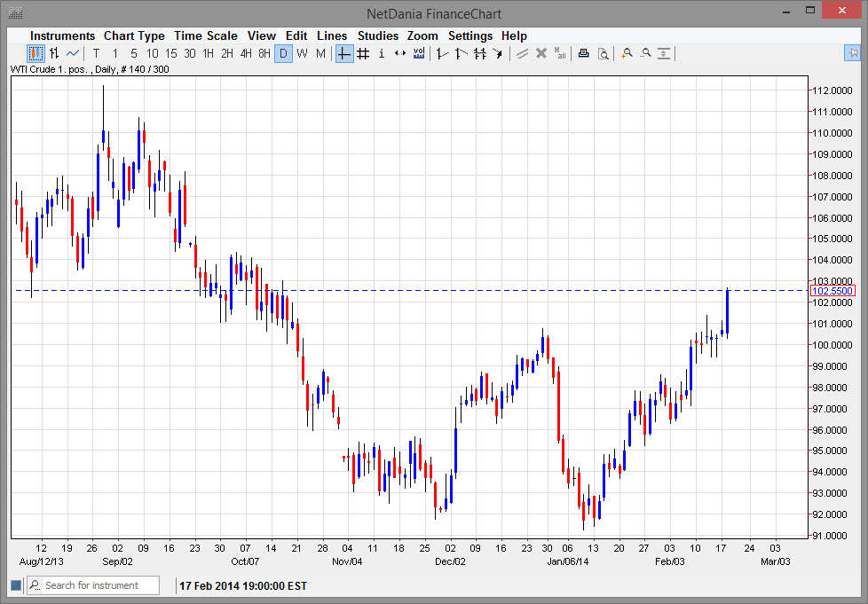Select the candlestick chart type icon
The width and height of the screenshot is (868, 604).
[36, 54]
